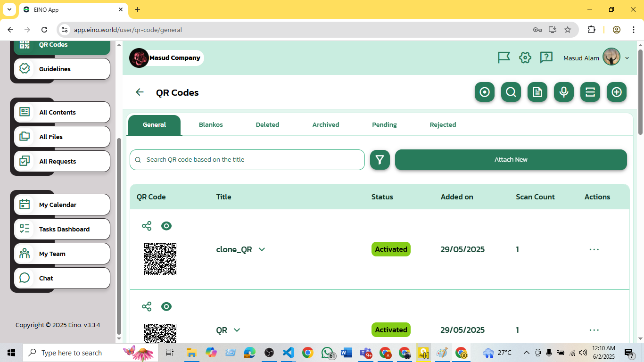Click Masud Alam profile picture
644x362 pixels.
[611, 57]
